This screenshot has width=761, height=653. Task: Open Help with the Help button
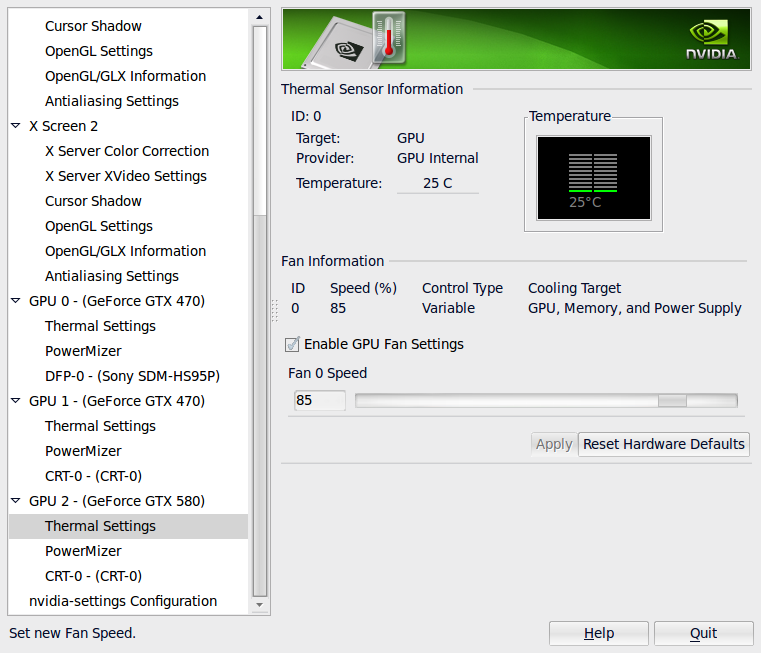tap(598, 633)
